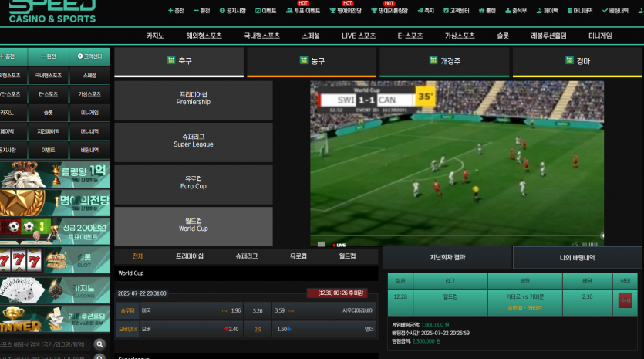Open the 지난회차 결과 tab
This screenshot has width=644, height=359.
(x=447, y=257)
